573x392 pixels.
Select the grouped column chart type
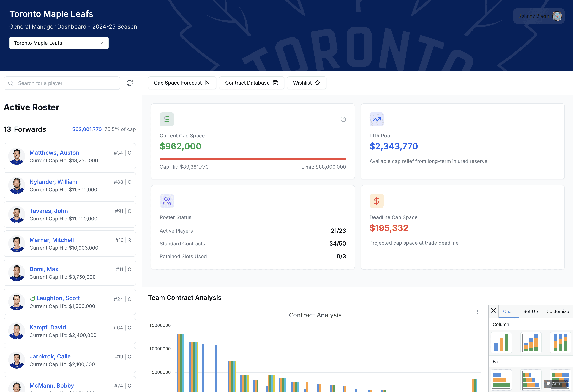(x=501, y=342)
